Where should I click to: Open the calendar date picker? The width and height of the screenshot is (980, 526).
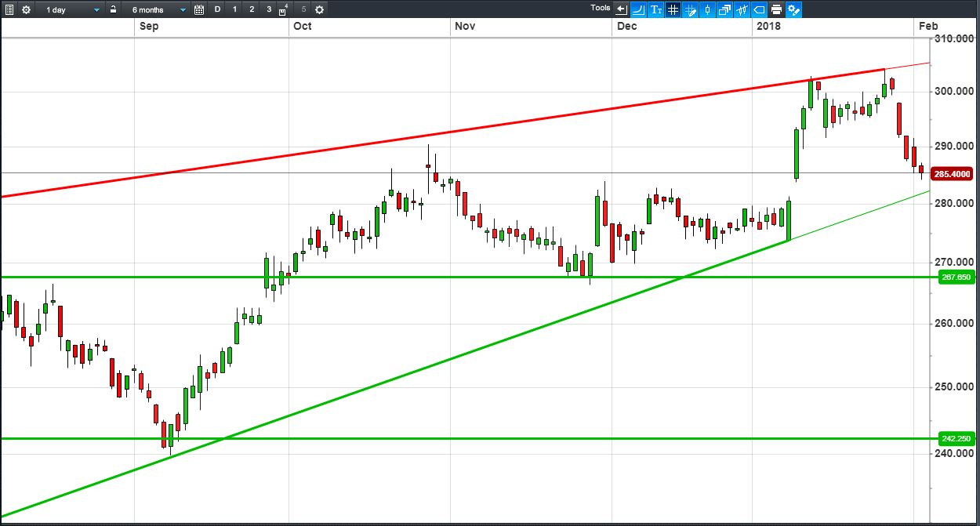[199, 9]
